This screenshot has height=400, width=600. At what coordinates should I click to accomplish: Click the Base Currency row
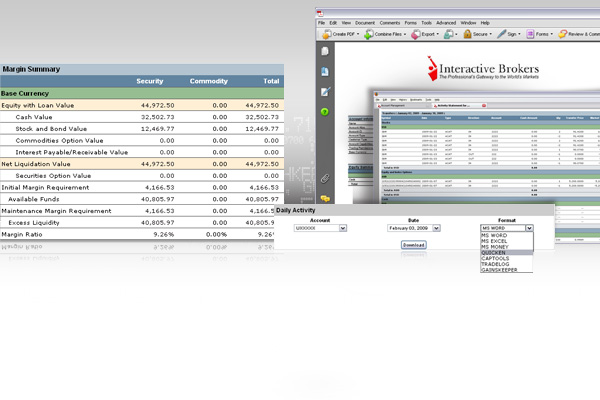pyautogui.click(x=142, y=93)
